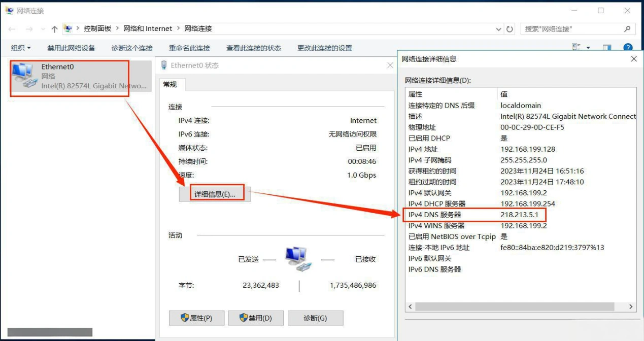644x341 pixels.
Task: Go back with the back arrow
Action: point(12,29)
